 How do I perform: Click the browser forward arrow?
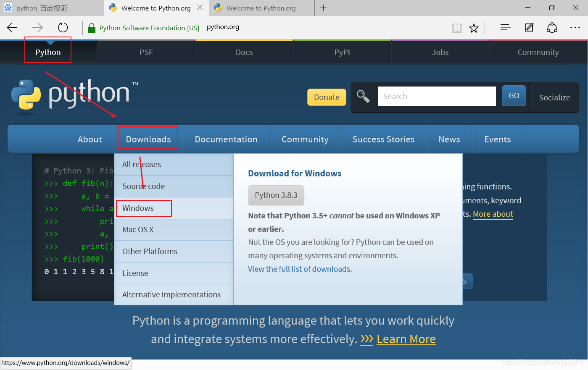pos(37,28)
